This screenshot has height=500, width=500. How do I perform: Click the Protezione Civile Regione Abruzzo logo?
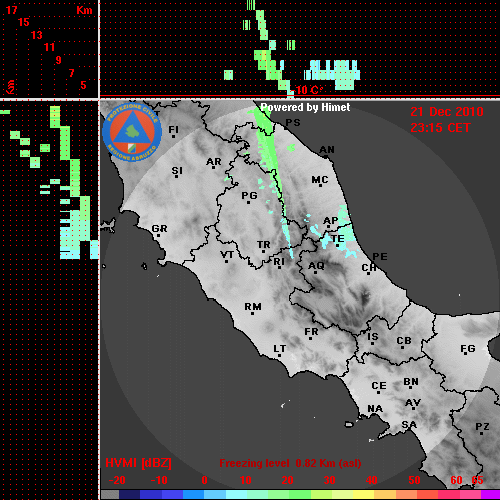click(132, 132)
